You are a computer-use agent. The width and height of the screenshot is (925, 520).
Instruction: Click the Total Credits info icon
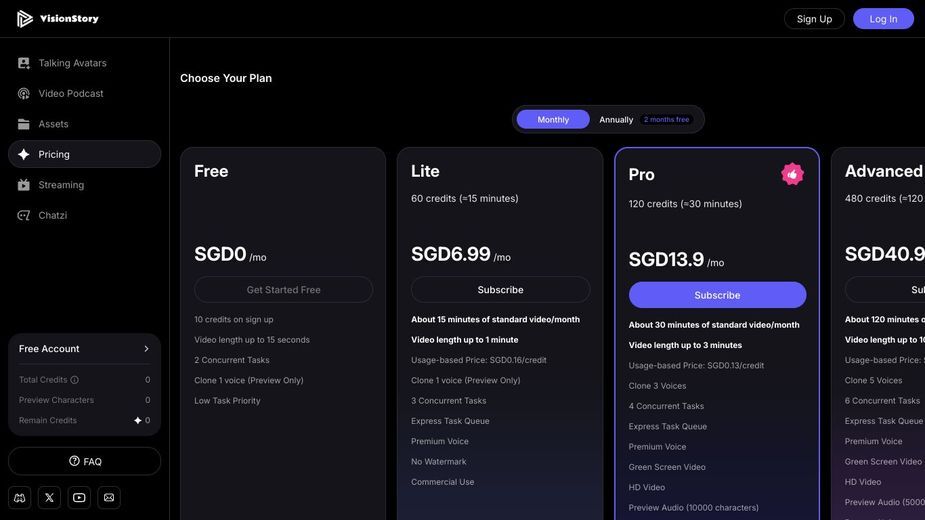[74, 380]
